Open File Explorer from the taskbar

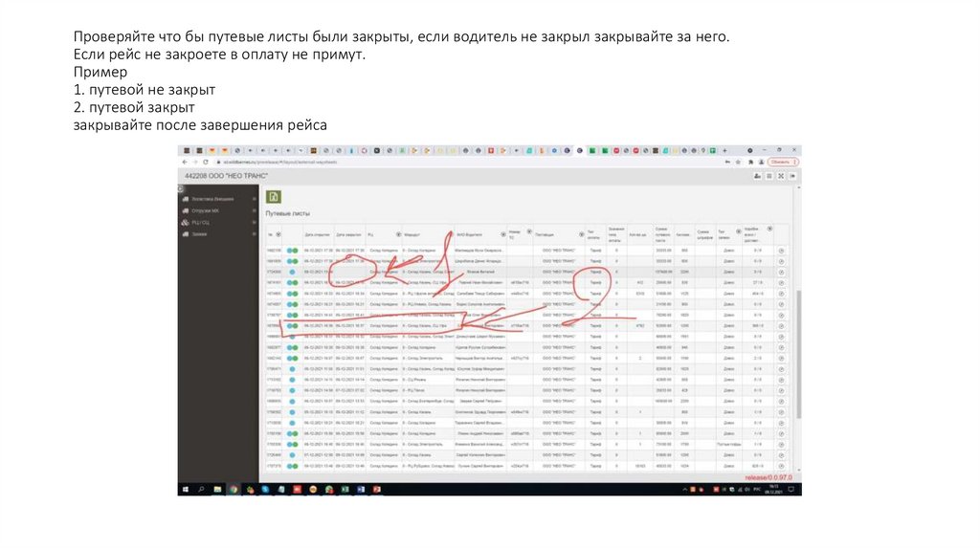(x=217, y=490)
